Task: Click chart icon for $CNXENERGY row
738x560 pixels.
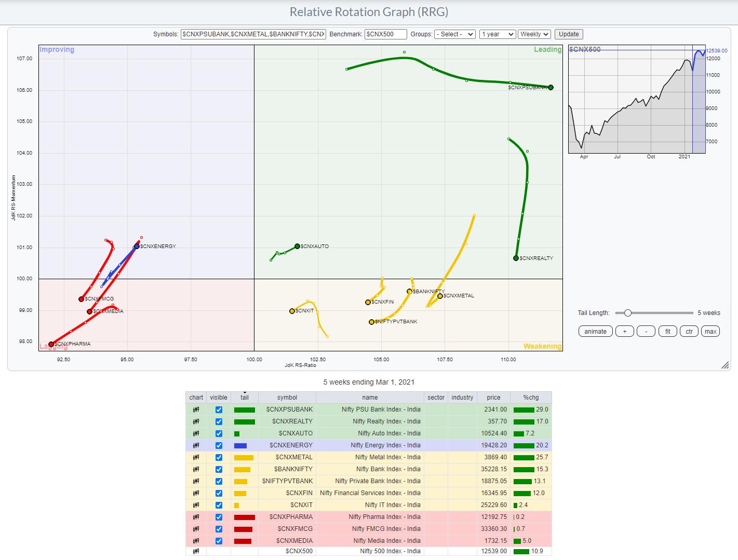Action: click(x=196, y=445)
